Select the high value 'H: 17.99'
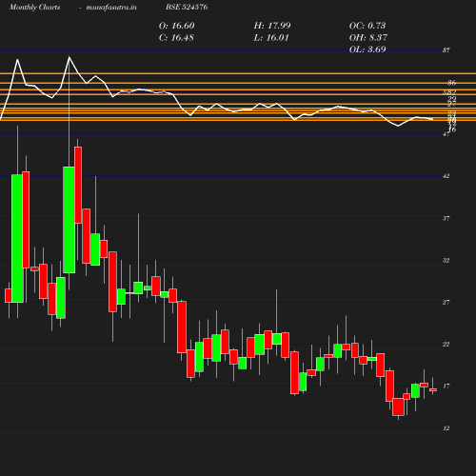476x476 pixels. pyautogui.click(x=272, y=26)
